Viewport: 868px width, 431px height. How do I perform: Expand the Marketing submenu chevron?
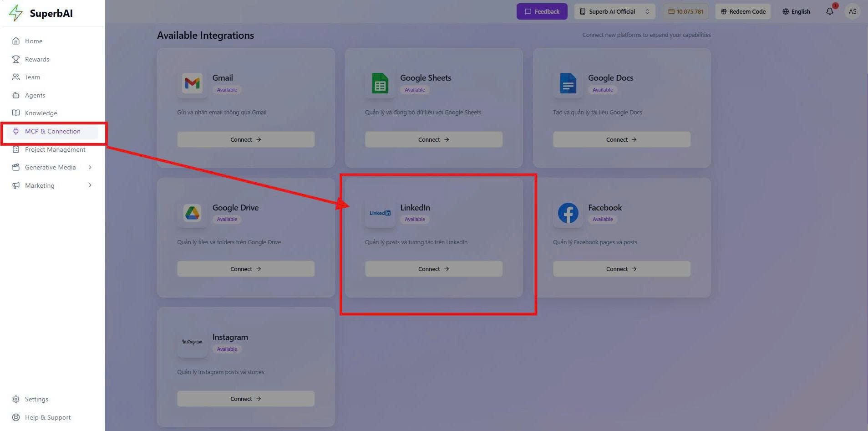coord(90,185)
